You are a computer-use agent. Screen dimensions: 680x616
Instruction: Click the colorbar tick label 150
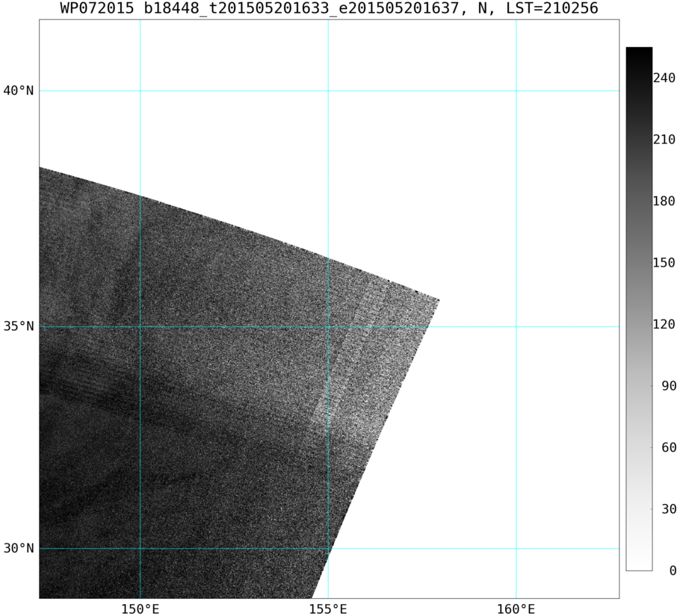click(x=664, y=263)
